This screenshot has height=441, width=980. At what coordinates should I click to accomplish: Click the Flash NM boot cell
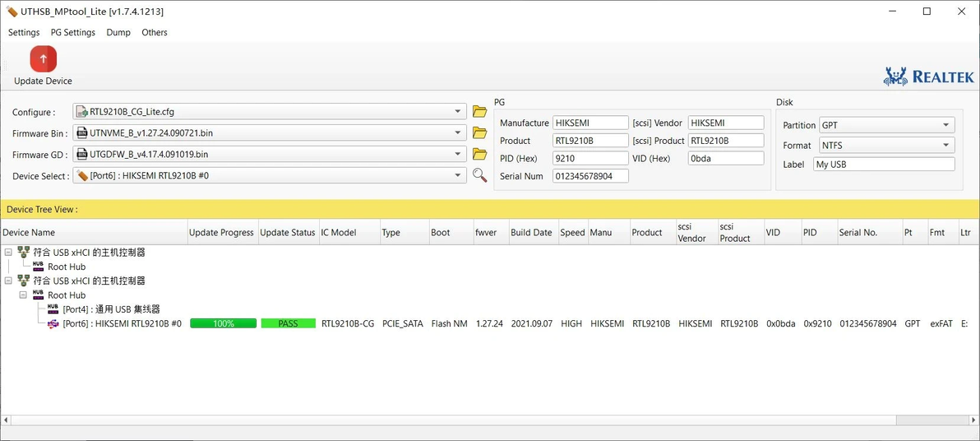click(x=450, y=323)
